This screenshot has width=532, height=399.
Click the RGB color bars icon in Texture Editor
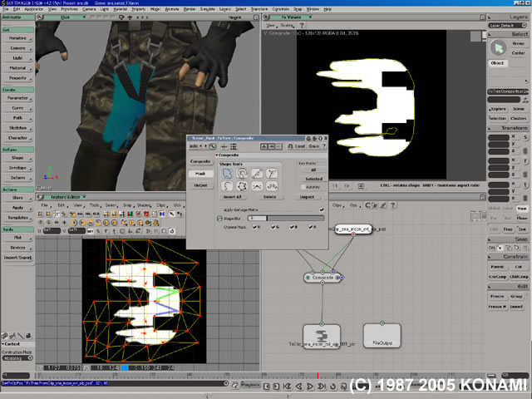pos(130,214)
